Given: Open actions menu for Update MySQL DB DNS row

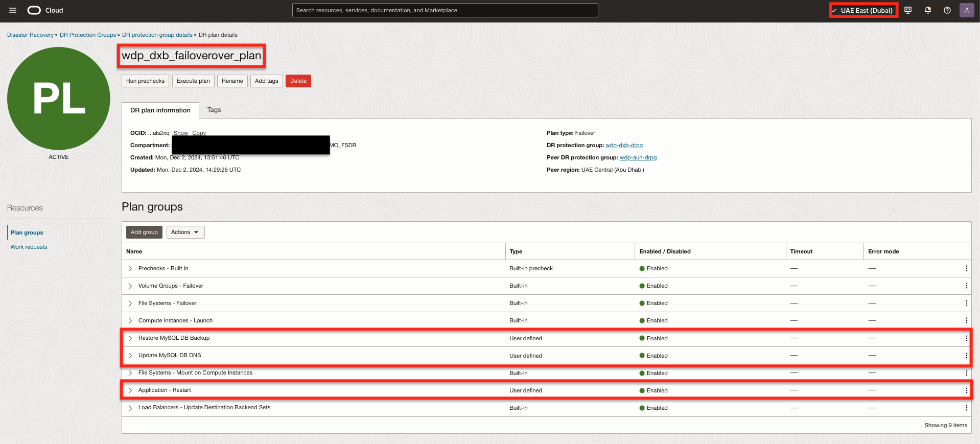Looking at the screenshot, I should [x=966, y=356].
